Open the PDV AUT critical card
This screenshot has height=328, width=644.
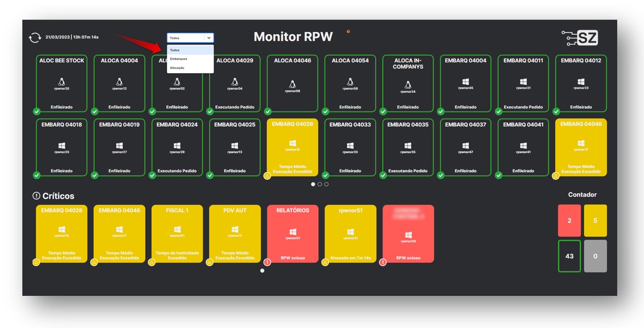234,233
